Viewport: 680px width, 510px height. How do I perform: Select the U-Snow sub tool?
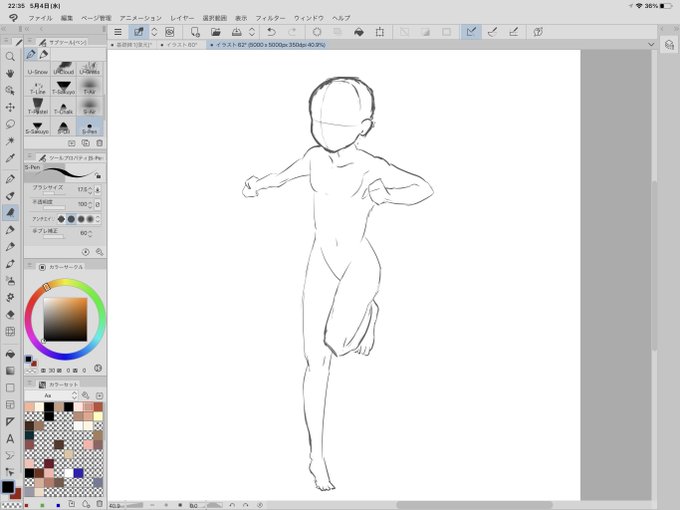coord(38,68)
